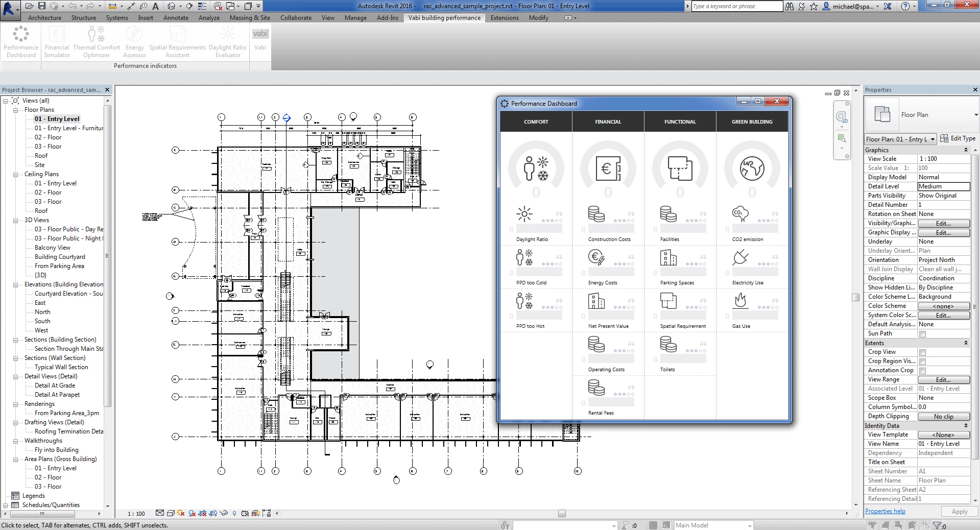The image size is (980, 530).
Task: Click the Edit Type button
Action: pos(958,138)
